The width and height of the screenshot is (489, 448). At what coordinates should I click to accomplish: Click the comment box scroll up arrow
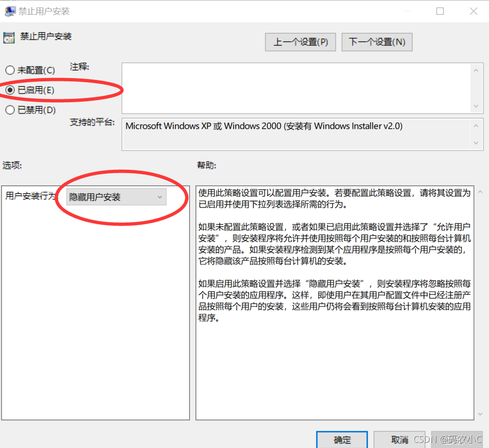(x=476, y=70)
